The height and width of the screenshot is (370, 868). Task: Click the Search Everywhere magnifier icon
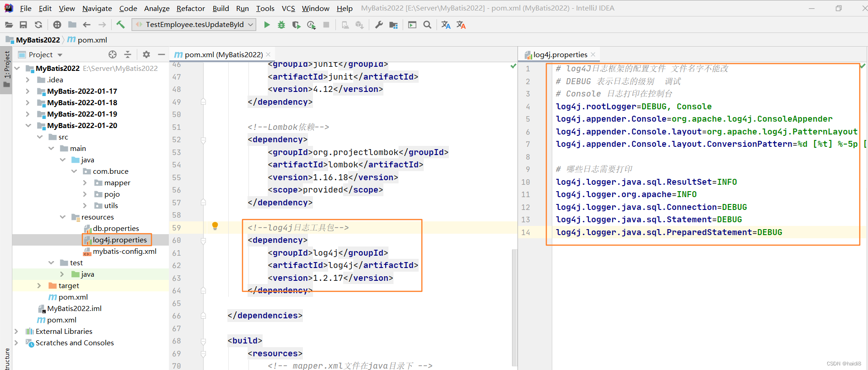(427, 25)
